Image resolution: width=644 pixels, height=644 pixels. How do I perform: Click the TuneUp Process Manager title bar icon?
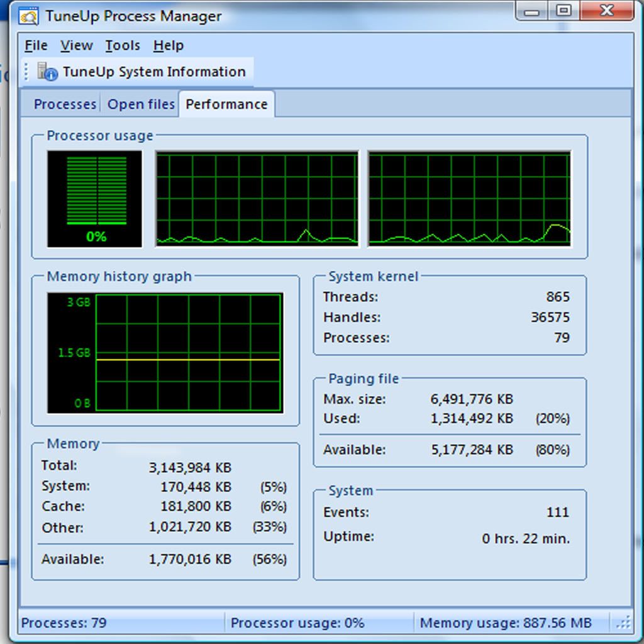click(x=29, y=16)
